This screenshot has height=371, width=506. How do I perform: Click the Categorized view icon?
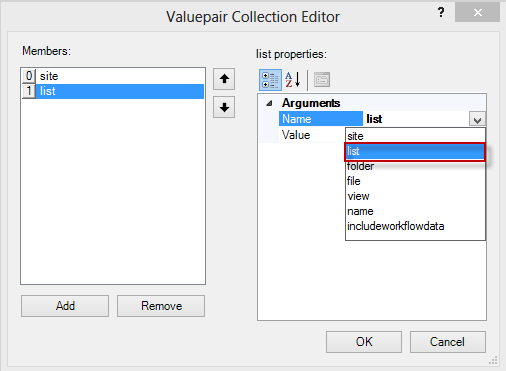pyautogui.click(x=270, y=80)
